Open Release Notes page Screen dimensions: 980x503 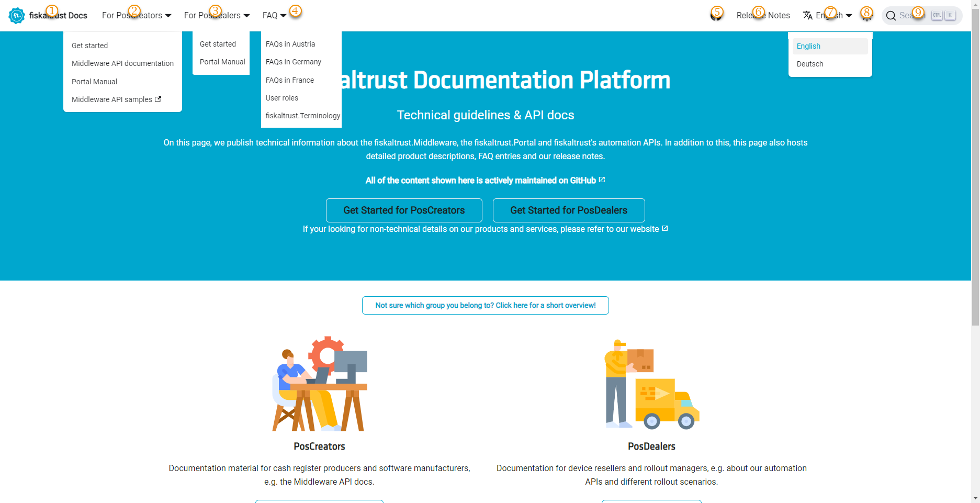coord(763,16)
